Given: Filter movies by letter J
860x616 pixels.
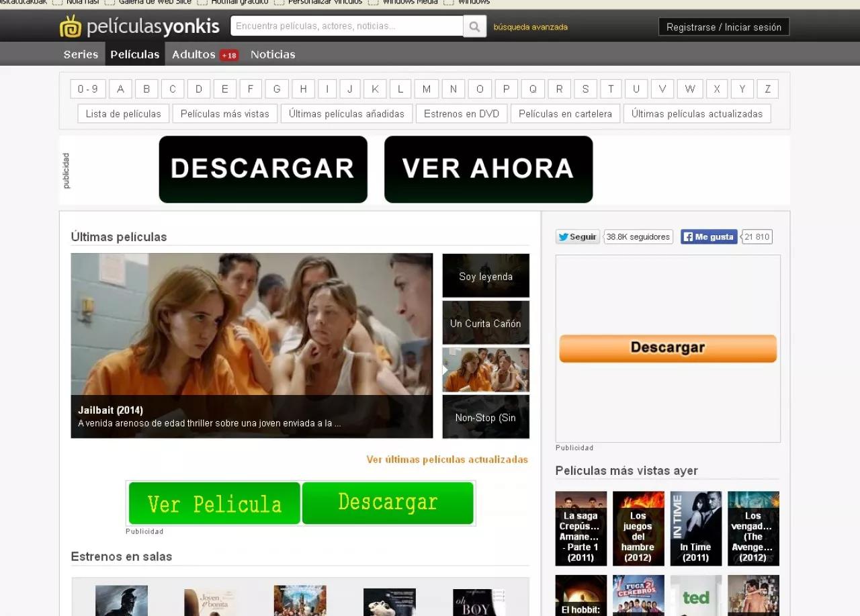Looking at the screenshot, I should [350, 89].
